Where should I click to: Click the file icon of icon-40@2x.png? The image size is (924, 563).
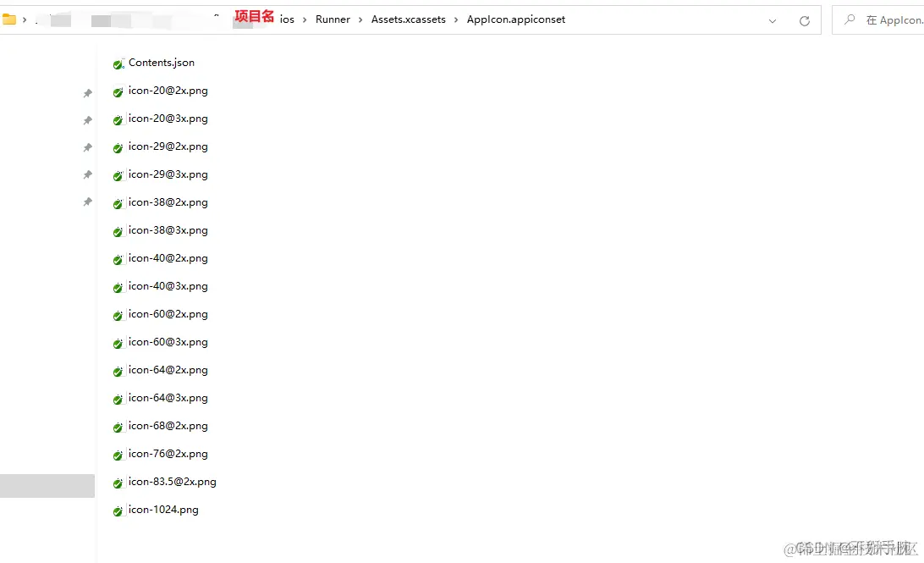(118, 259)
